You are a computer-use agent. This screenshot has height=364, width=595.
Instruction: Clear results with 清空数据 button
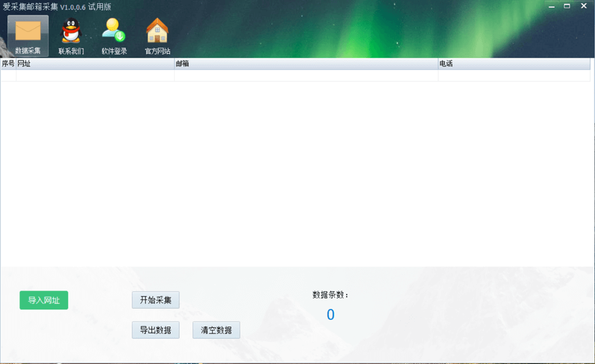click(x=216, y=330)
